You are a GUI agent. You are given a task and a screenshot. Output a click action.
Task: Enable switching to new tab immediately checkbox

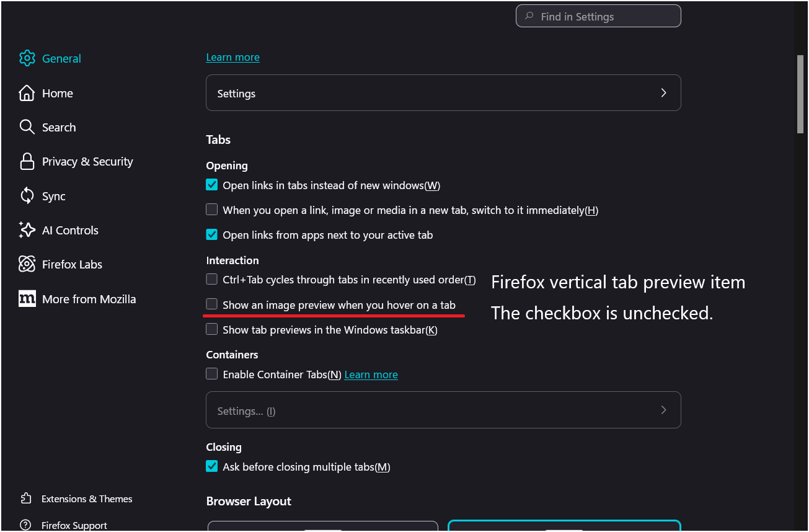coord(212,210)
